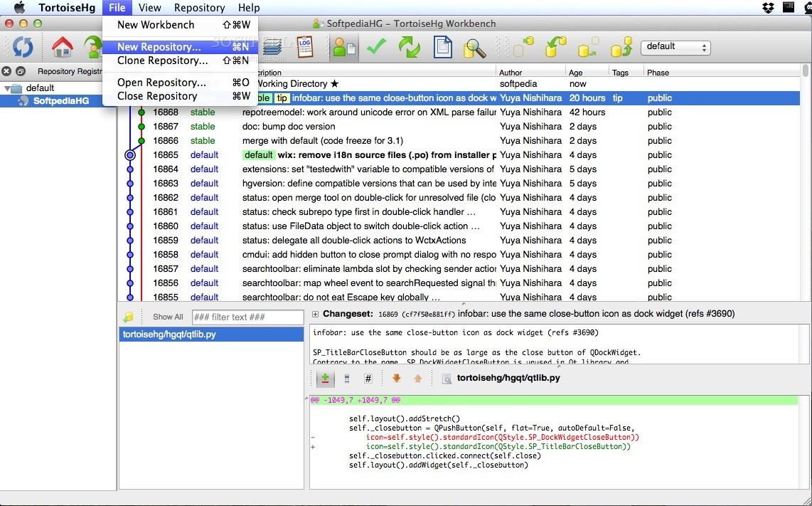The width and height of the screenshot is (812, 506).
Task: Click the Dropbox menu bar icon
Action: (x=768, y=7)
